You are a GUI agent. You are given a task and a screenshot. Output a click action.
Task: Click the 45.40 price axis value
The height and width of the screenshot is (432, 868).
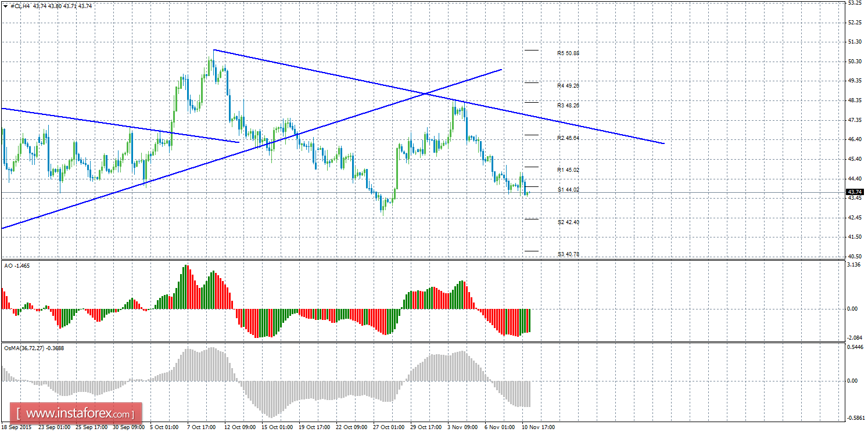(x=855, y=159)
